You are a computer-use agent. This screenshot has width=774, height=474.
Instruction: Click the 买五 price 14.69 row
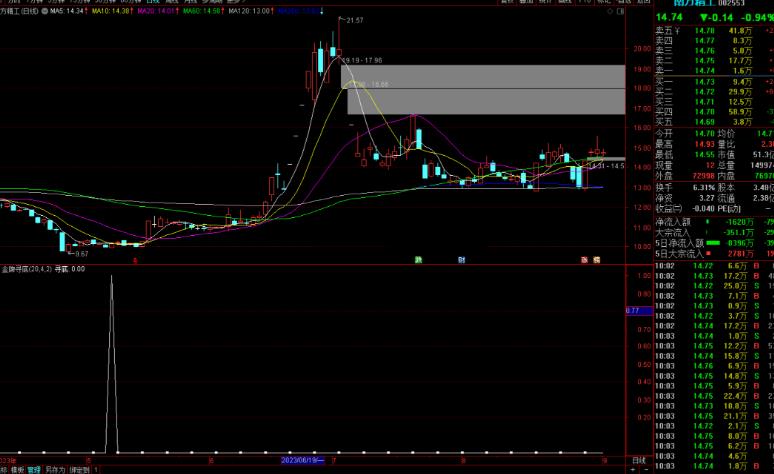[714, 122]
